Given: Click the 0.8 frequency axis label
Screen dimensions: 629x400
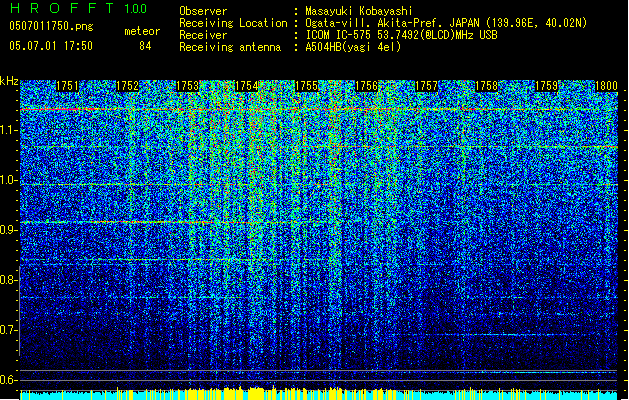Looking at the screenshot, I should point(9,280).
